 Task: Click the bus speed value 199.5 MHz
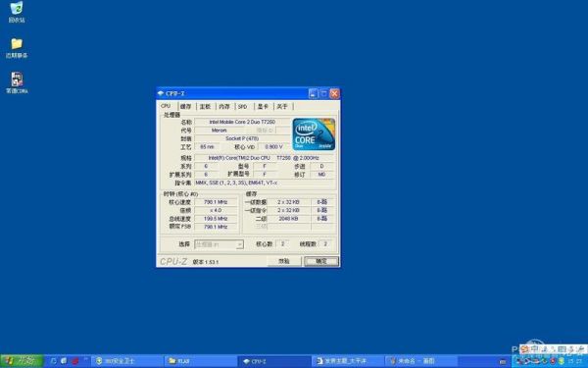216,219
